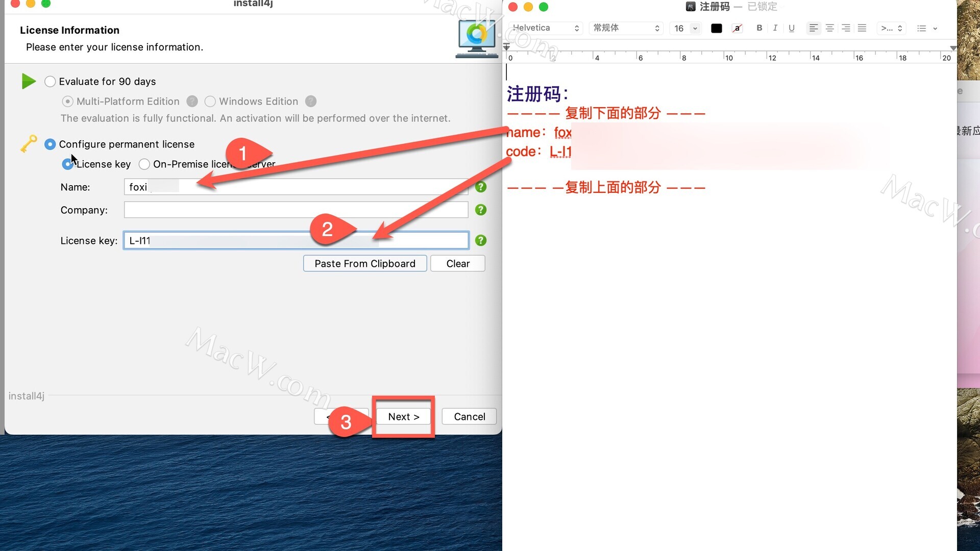Image resolution: width=980 pixels, height=551 pixels.
Task: Click the install4j wizard logo icon
Action: [477, 39]
